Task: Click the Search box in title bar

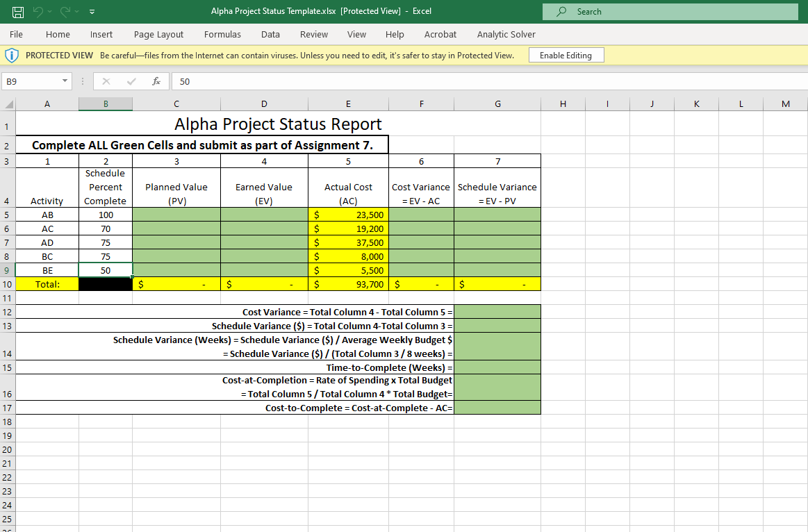Action: [x=667, y=11]
